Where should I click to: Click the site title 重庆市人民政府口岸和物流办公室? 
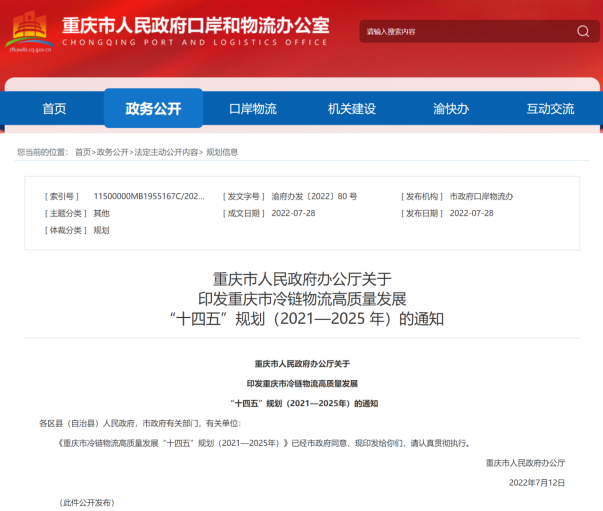tap(196, 26)
